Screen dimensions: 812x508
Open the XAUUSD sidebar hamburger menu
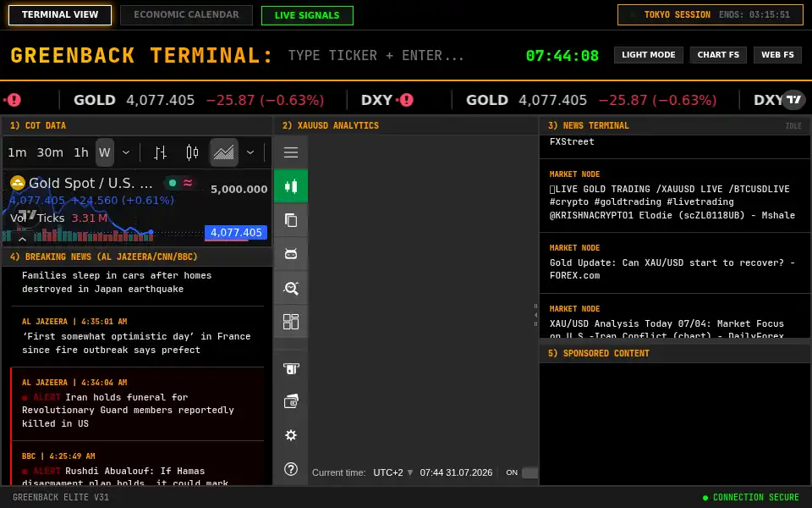(290, 152)
